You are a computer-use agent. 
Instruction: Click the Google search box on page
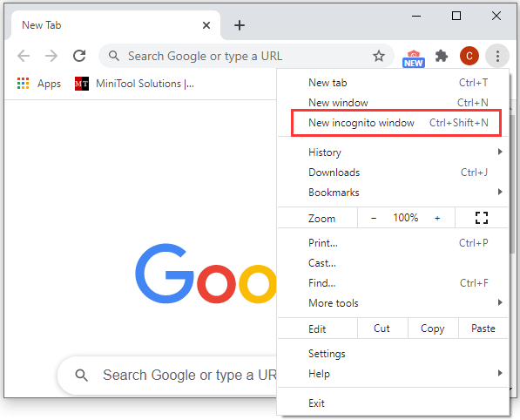tap(167, 376)
